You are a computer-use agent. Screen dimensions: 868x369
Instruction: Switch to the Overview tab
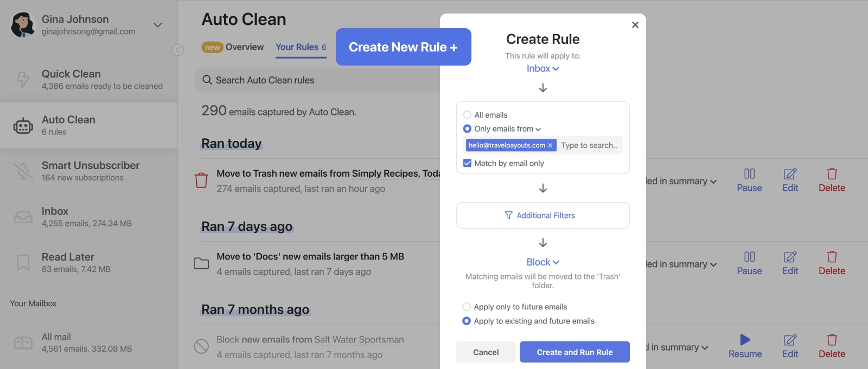coord(244,47)
